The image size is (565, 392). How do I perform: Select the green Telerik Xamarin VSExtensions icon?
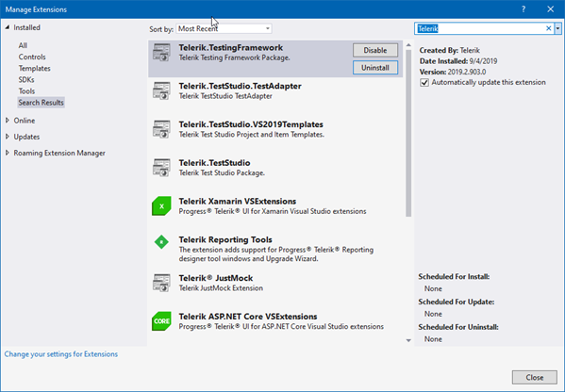(x=161, y=206)
